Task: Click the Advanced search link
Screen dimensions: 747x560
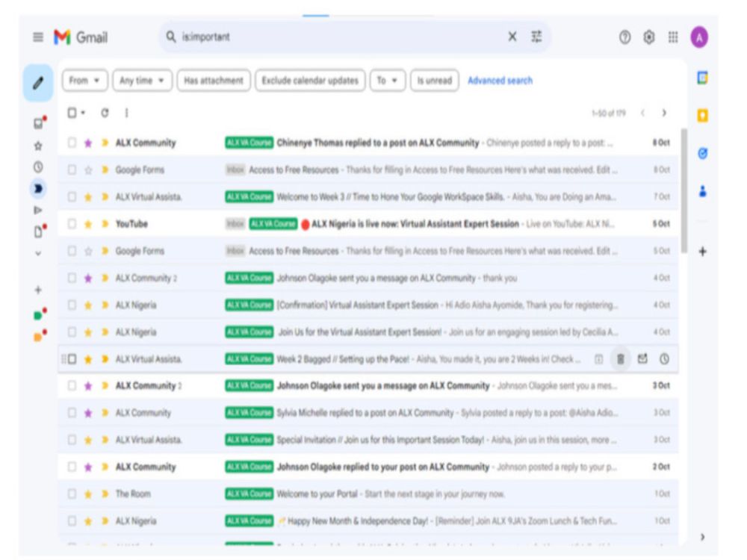Action: [x=500, y=81]
